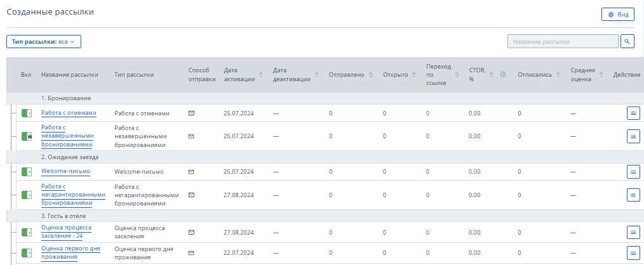
Task: Sort by Дата активации column arrows
Action: tap(261, 75)
